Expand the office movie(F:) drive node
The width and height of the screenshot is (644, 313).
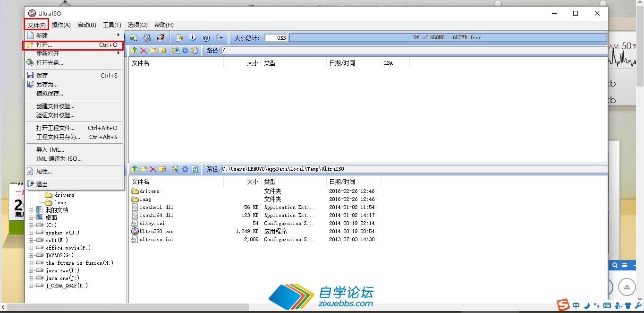[x=31, y=248]
